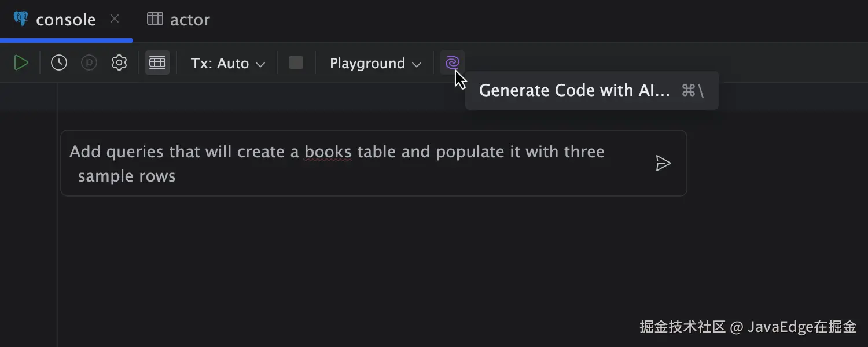Click the underlined word books in prompt
Screen dimensions: 868x347
(x=328, y=152)
